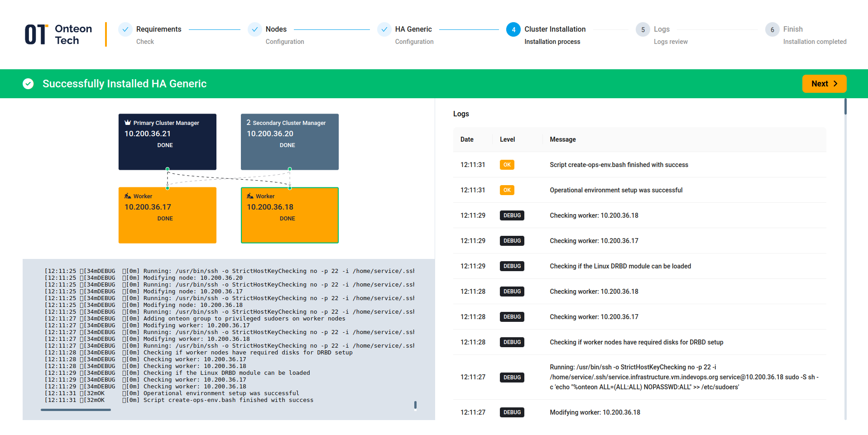This screenshot has height=435, width=868.
Task: Click the crown icon on Primary Cluster Manager
Action: pyautogui.click(x=128, y=123)
